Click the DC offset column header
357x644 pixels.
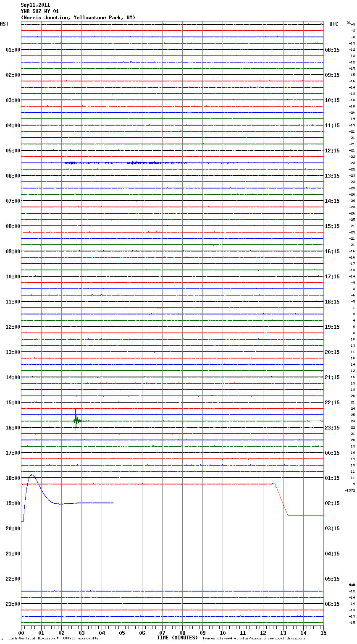(349, 23)
